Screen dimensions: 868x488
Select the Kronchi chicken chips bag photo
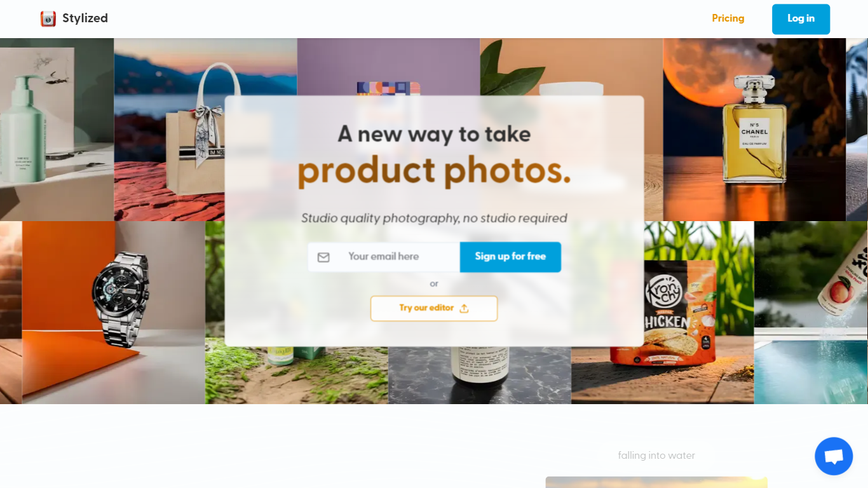[x=663, y=313]
